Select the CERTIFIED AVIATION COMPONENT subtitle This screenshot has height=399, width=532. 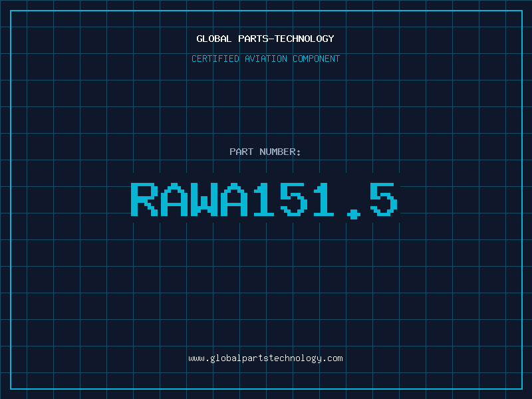tap(265, 59)
